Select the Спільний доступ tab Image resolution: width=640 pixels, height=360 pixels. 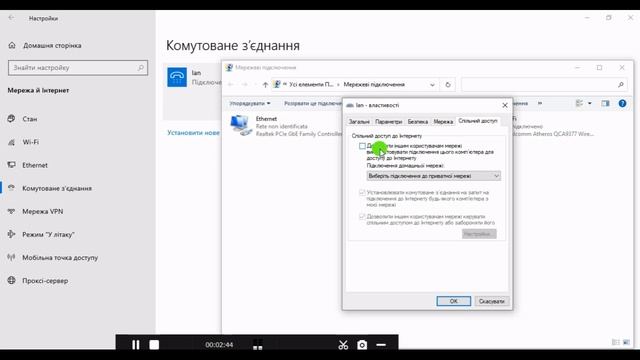[x=478, y=121]
